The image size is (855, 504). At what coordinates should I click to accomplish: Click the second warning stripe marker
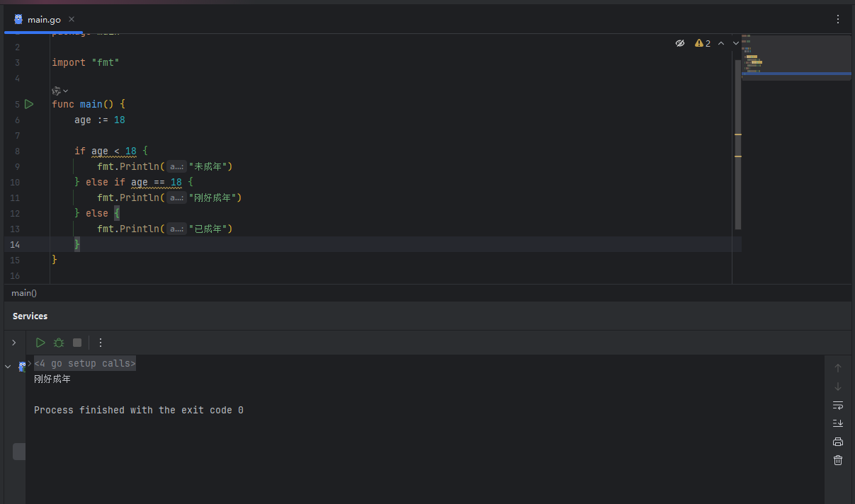[x=738, y=156]
